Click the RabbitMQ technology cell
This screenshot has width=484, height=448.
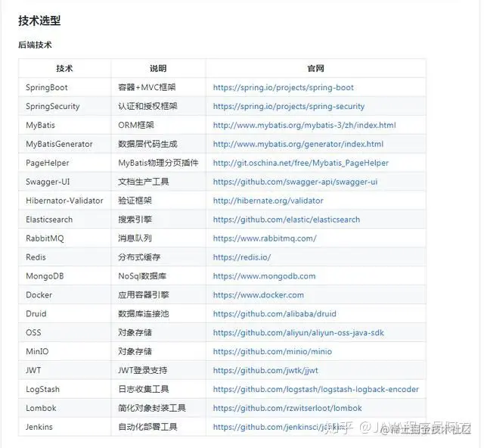tap(64, 238)
